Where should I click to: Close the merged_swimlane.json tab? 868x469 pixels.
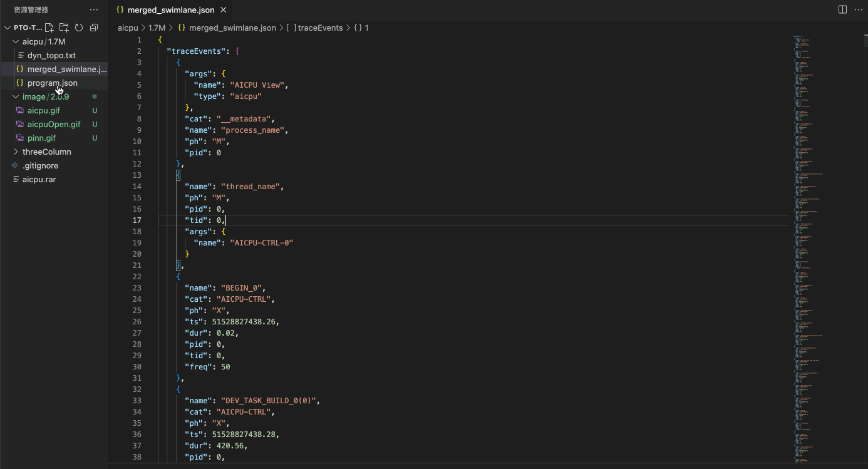[223, 10]
